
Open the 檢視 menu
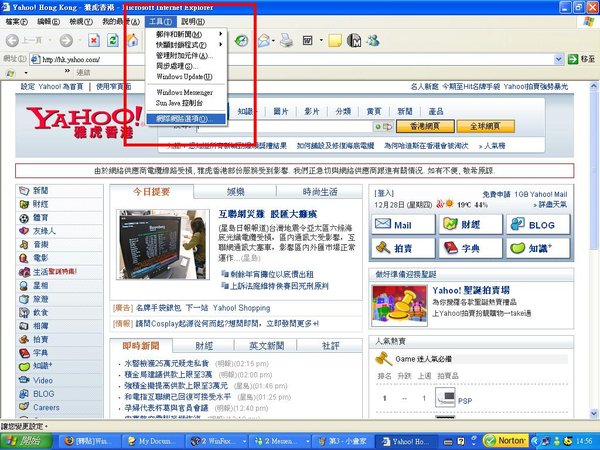tap(81, 22)
